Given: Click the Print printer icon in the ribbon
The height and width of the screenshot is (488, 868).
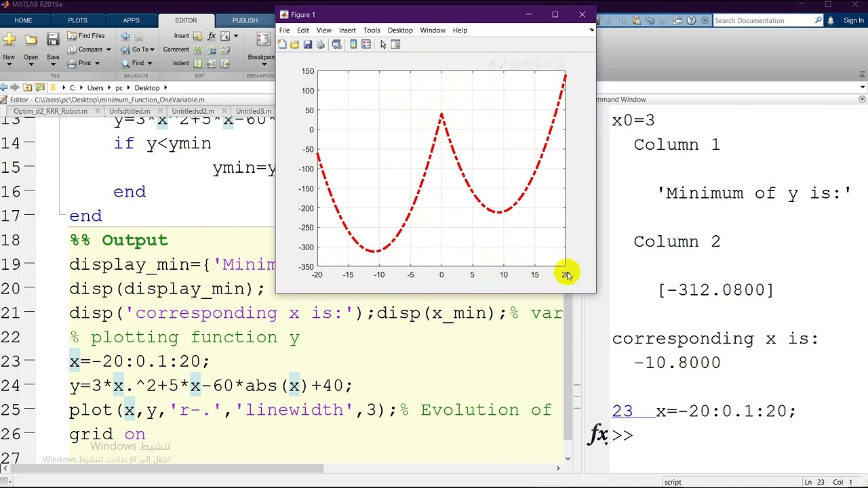Looking at the screenshot, I should 72,63.
